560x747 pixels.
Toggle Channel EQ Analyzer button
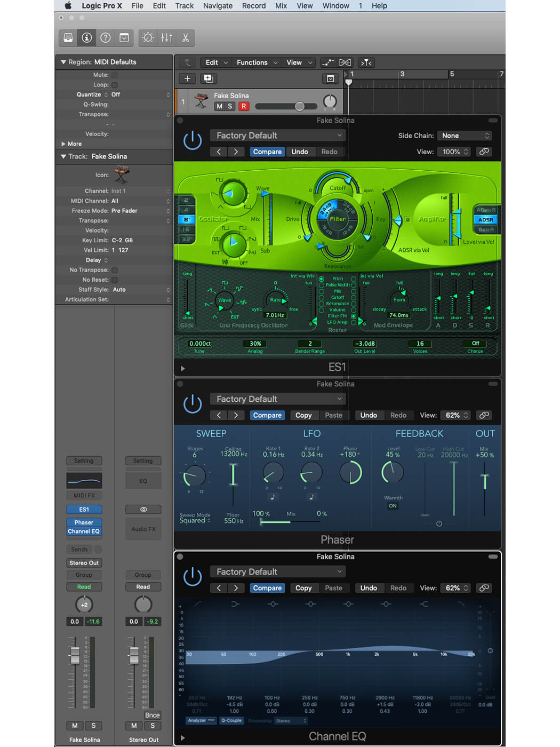coord(201,720)
